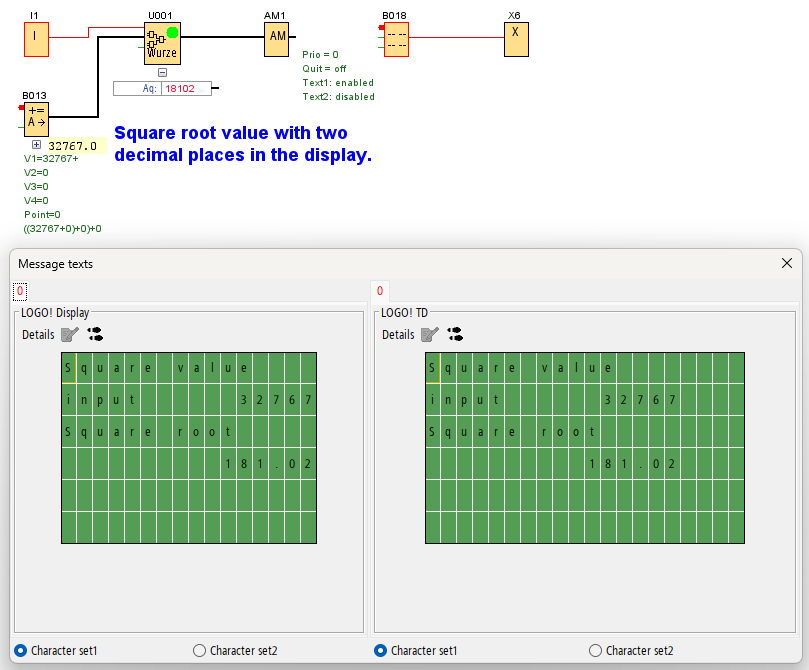This screenshot has height=670, width=809.
Task: Click the footsteps icon in LOGO! TD
Action: click(455, 335)
